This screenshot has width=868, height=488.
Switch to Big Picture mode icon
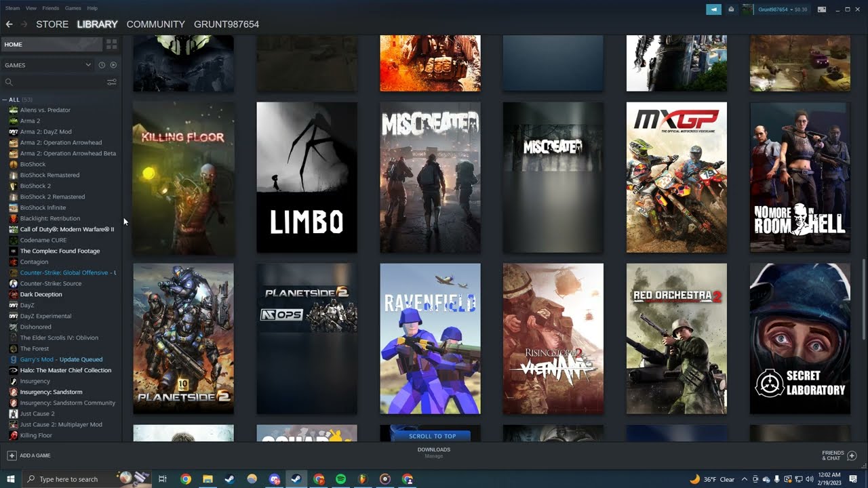pyautogui.click(x=822, y=9)
